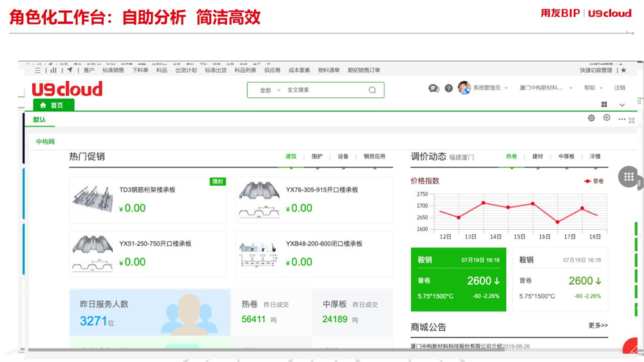
Task: Select 建筑 category in 热门促销
Action: point(291,157)
